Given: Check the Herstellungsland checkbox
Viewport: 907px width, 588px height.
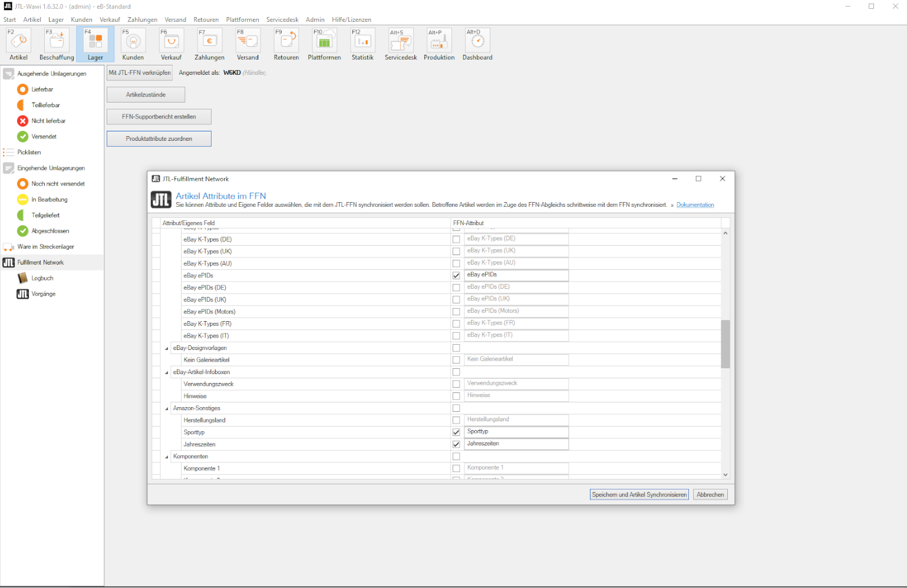Looking at the screenshot, I should pos(456,420).
